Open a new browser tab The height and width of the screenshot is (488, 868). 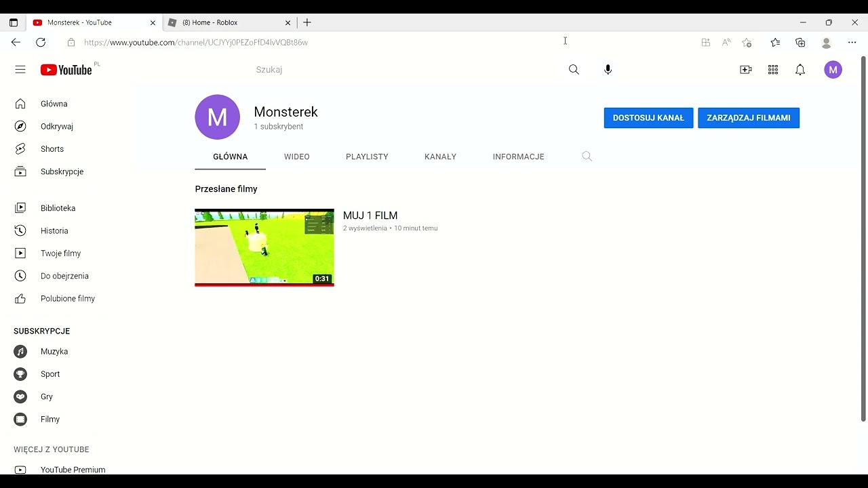[x=307, y=22]
